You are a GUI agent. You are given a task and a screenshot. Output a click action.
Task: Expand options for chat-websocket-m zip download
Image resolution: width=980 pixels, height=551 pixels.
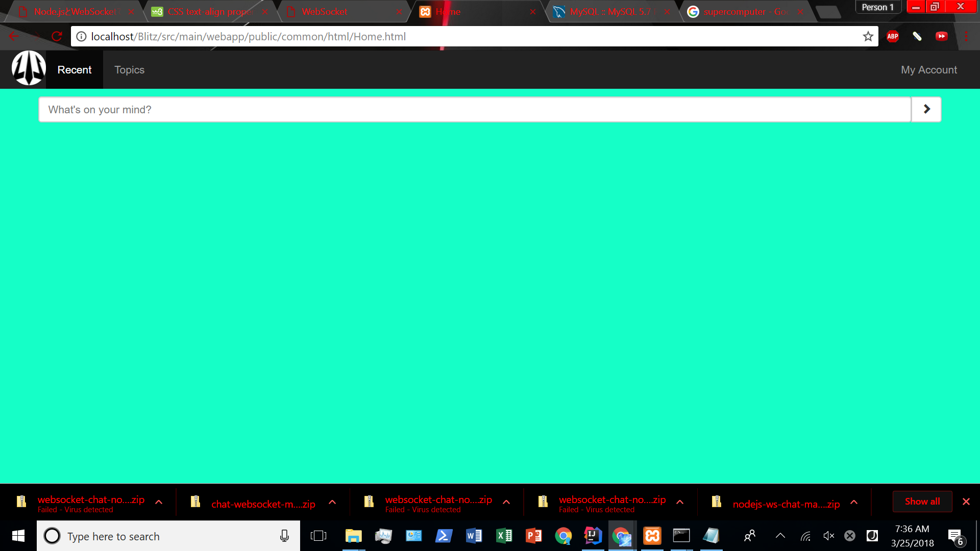[x=332, y=502]
